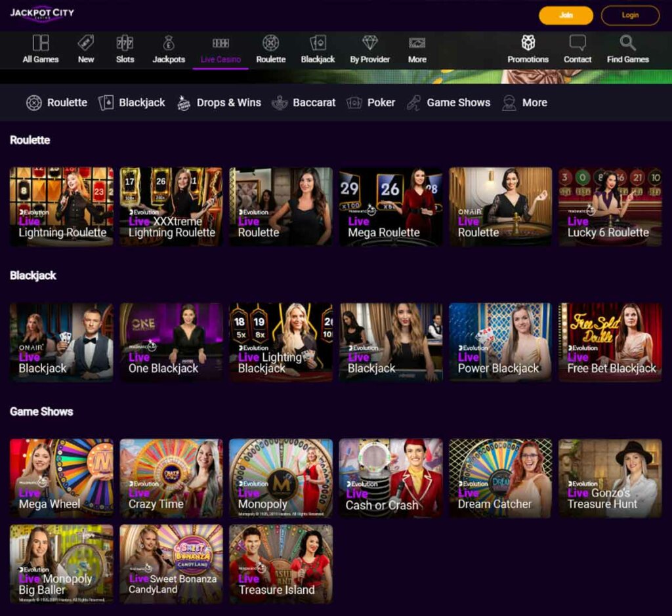Click the Poker cards icon
The width and height of the screenshot is (672, 616).
[x=353, y=102]
